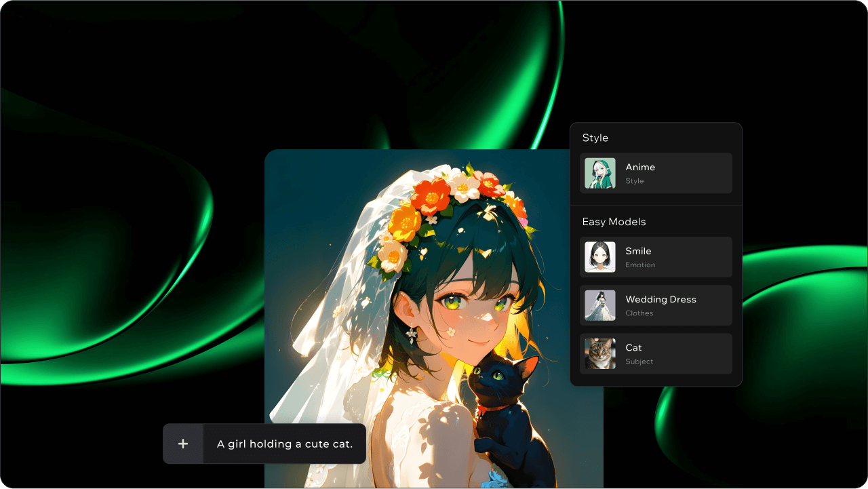Click the Anime style thumbnail icon
Image resolution: width=868 pixels, height=489 pixels.
600,173
